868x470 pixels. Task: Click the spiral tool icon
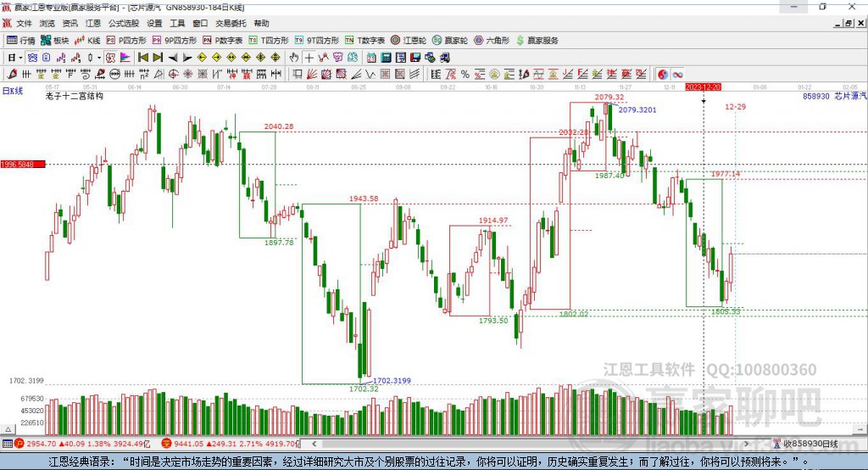pos(86,74)
